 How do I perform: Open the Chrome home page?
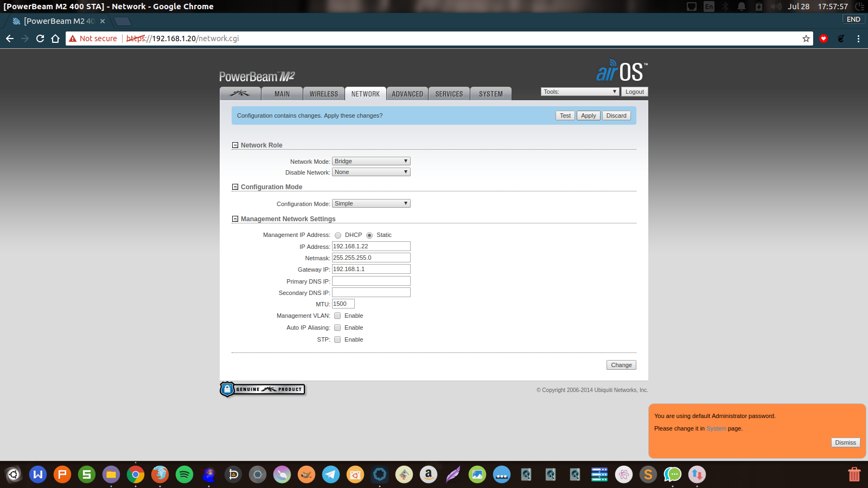[55, 38]
